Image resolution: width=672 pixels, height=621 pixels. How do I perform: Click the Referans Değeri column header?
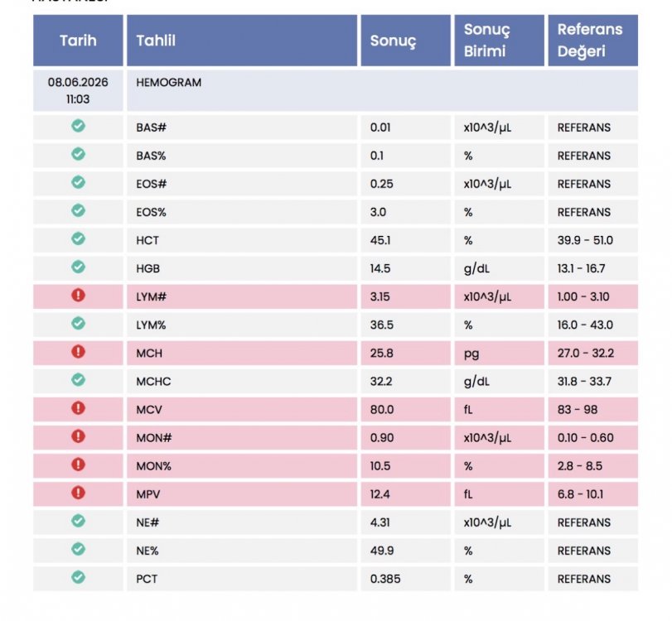(592, 41)
